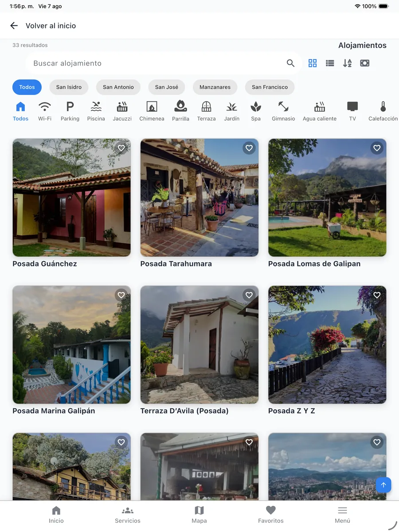This screenshot has height=532, width=399.
Task: Filter by Jacuzzi amenity
Action: tap(122, 111)
